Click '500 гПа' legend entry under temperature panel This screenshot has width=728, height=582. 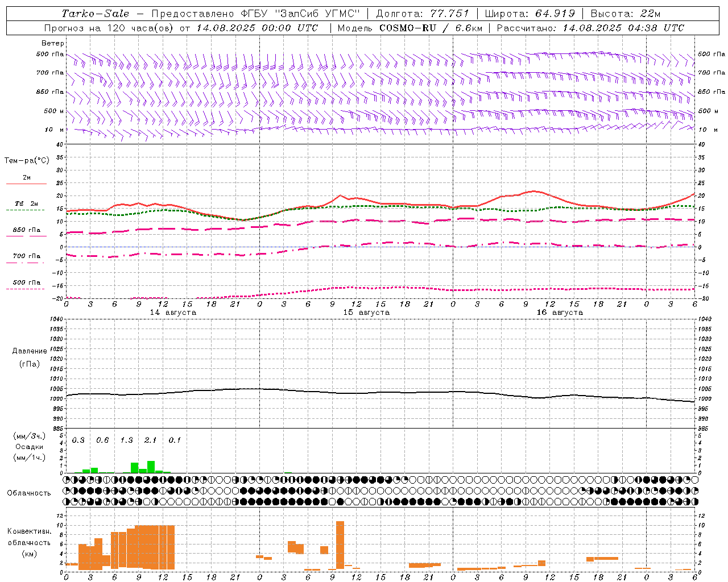tap(27, 282)
